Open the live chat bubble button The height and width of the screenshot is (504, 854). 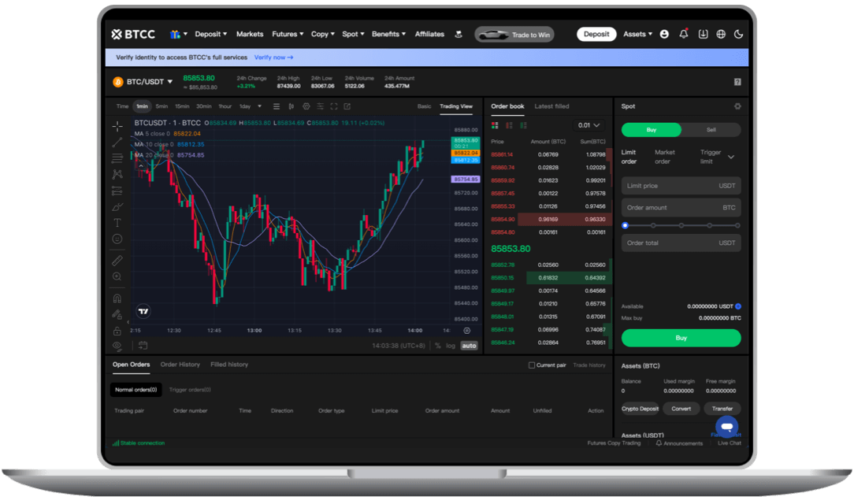[726, 428]
